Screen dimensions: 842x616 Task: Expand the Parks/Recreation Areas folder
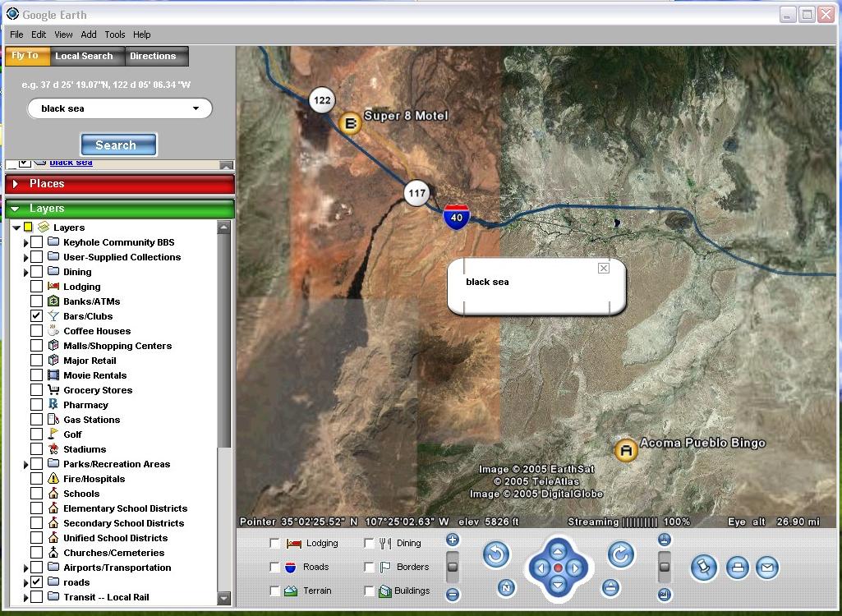pyautogui.click(x=26, y=465)
